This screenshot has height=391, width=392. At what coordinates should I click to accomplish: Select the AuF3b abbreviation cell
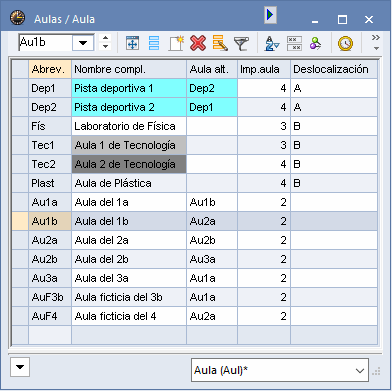(50, 297)
